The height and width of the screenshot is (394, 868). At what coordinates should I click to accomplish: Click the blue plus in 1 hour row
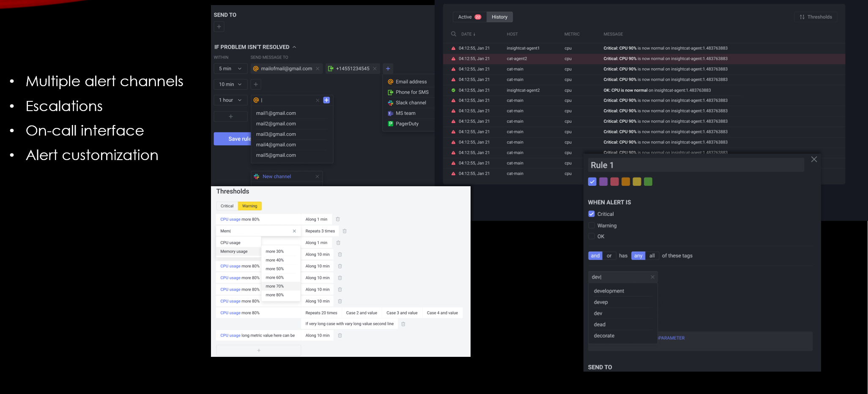click(x=326, y=100)
